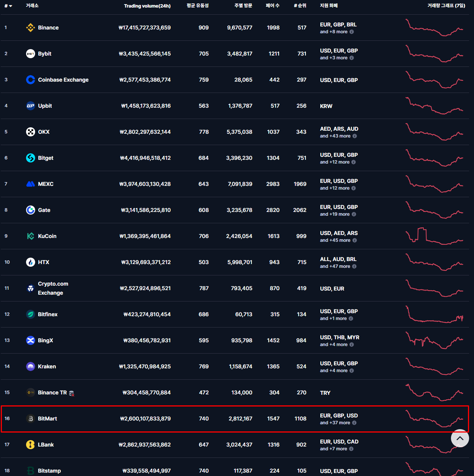Sort by the # rank column header

pyautogui.click(x=8, y=6)
